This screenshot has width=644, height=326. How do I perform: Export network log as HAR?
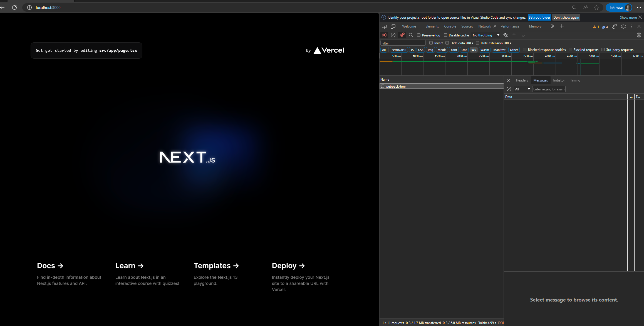523,35
